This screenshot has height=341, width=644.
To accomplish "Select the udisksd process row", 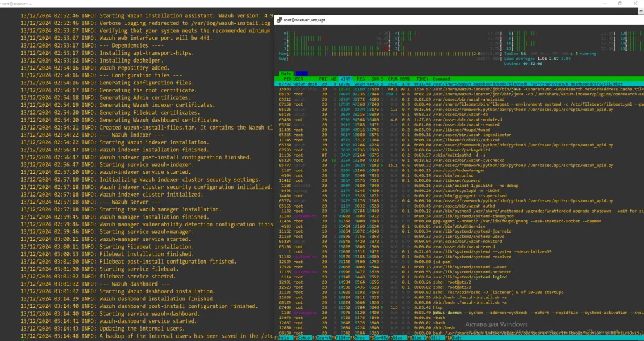I will tap(459, 140).
